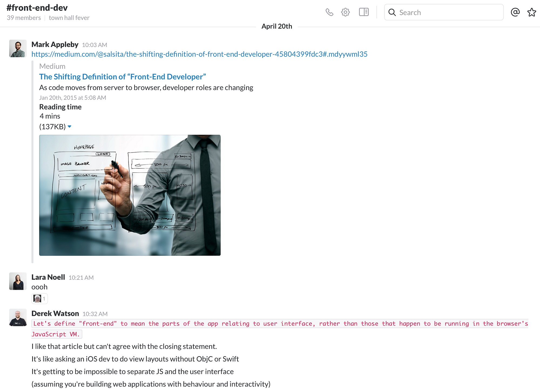Screen dimensions: 540x392
Task: Open 'The Shifting Definition' article title
Action: pyautogui.click(x=122, y=77)
